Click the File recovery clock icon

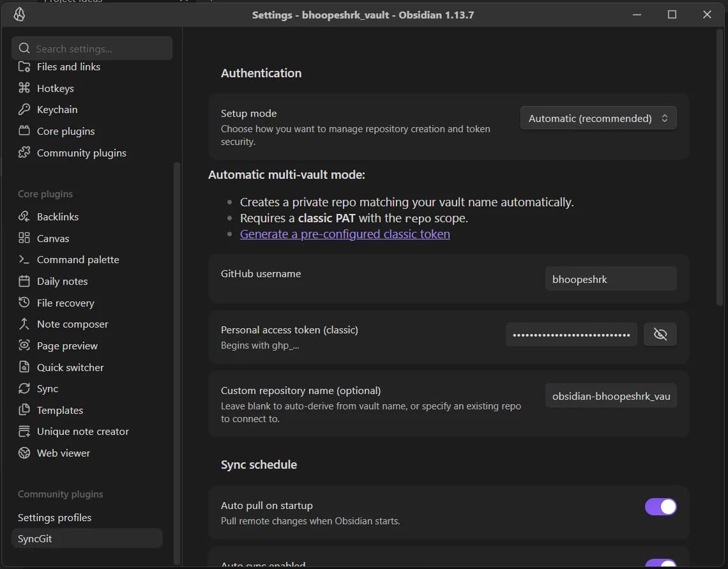pos(24,302)
